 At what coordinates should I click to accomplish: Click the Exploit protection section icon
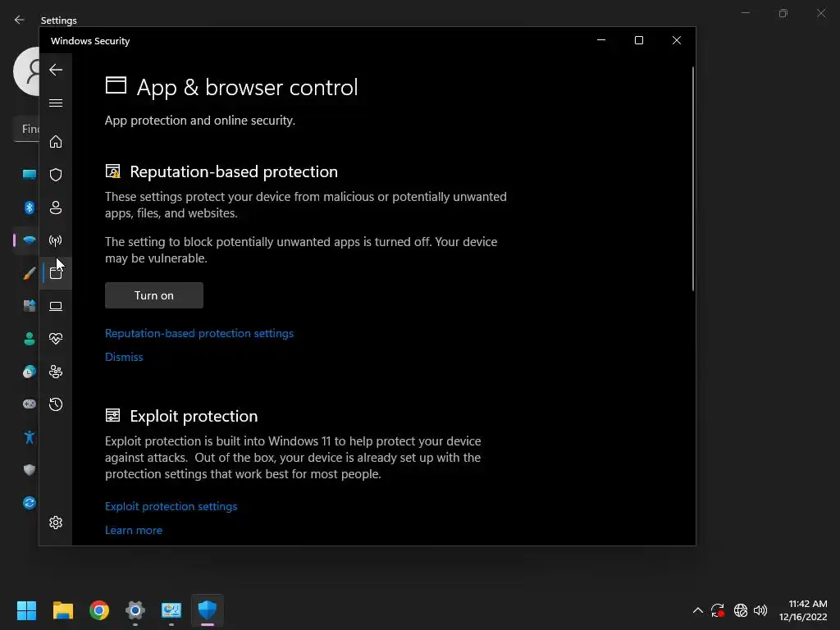click(x=112, y=415)
